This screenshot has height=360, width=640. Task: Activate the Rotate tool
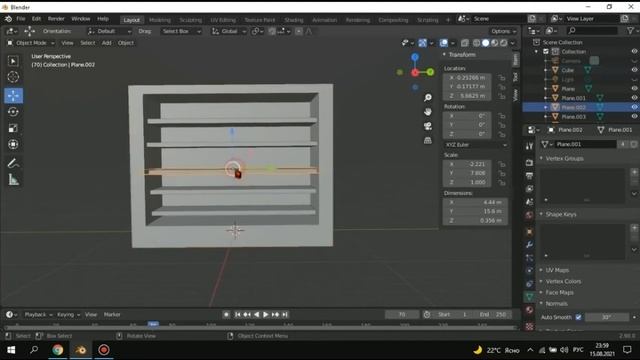[x=13, y=112]
